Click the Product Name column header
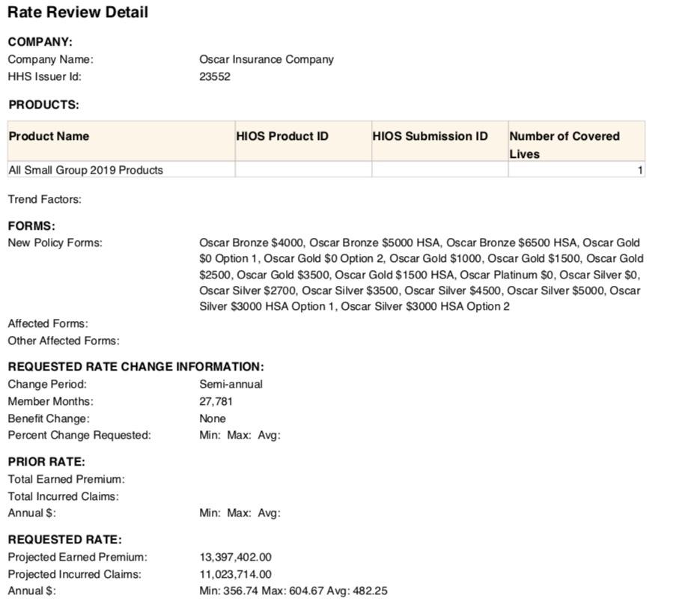 pos(49,136)
